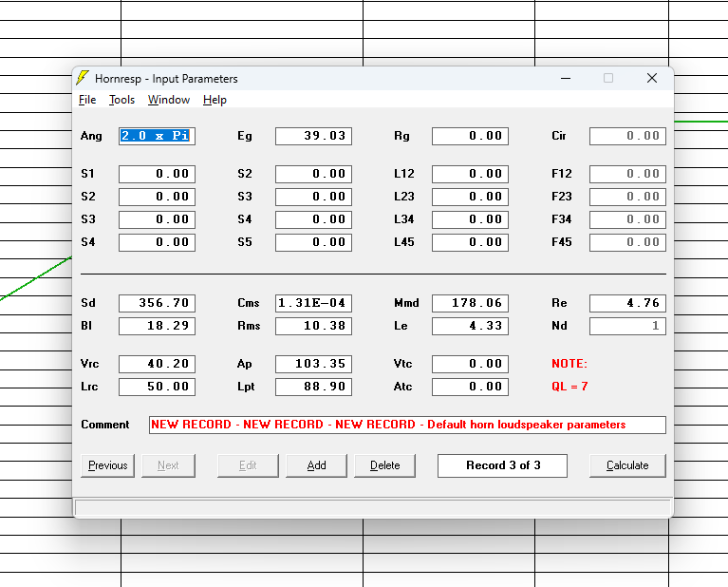Click the Vtc input field

tap(470, 364)
